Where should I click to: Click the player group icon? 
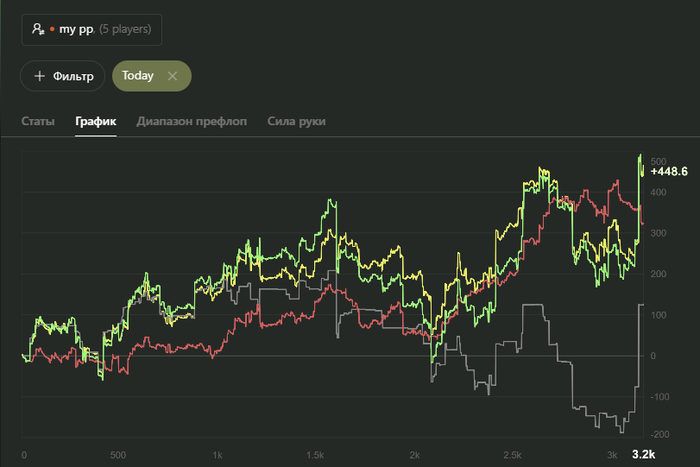[x=38, y=30]
